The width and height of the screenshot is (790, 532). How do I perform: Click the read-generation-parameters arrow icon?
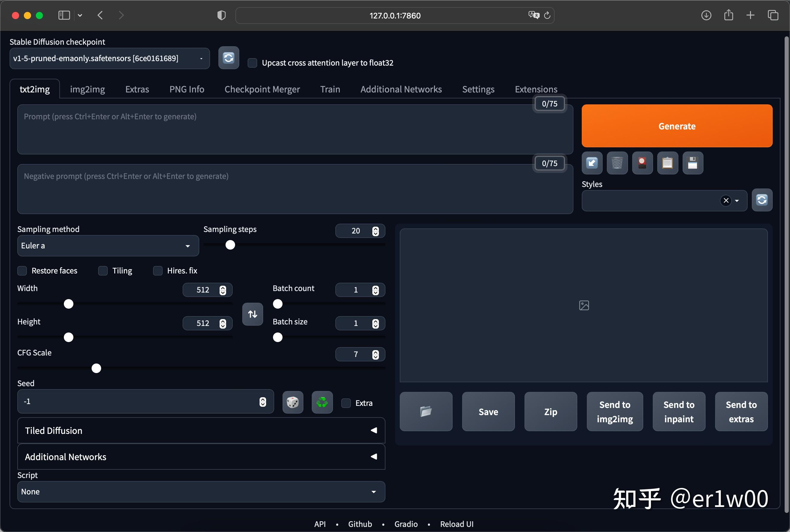coord(592,163)
